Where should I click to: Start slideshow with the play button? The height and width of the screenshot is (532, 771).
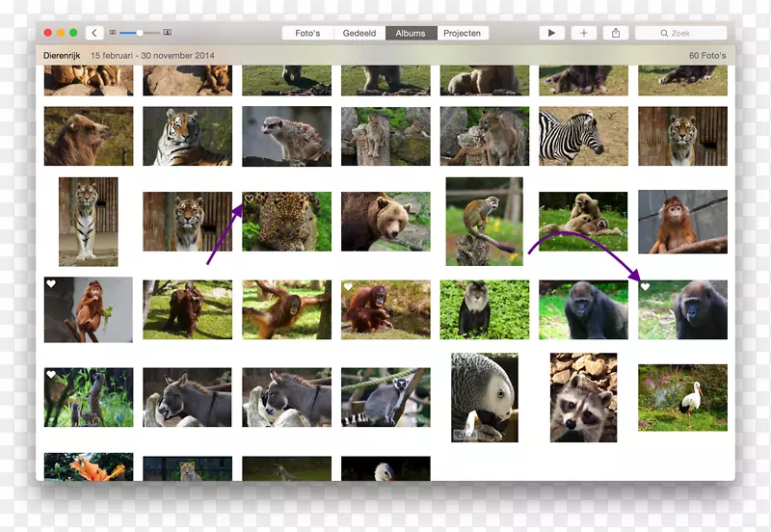[551, 33]
